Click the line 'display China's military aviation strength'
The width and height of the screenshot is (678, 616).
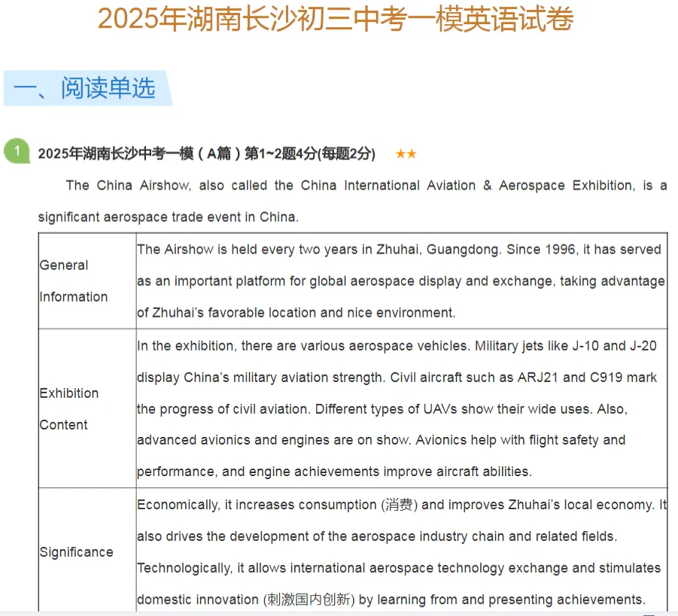point(397,378)
